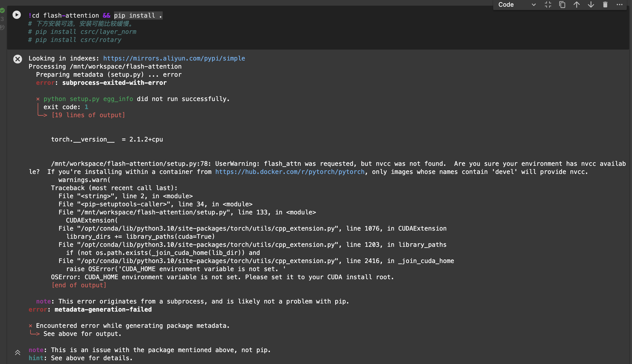Clear the cell output with X icon
Screen dimensions: 632x364
(x=17, y=59)
